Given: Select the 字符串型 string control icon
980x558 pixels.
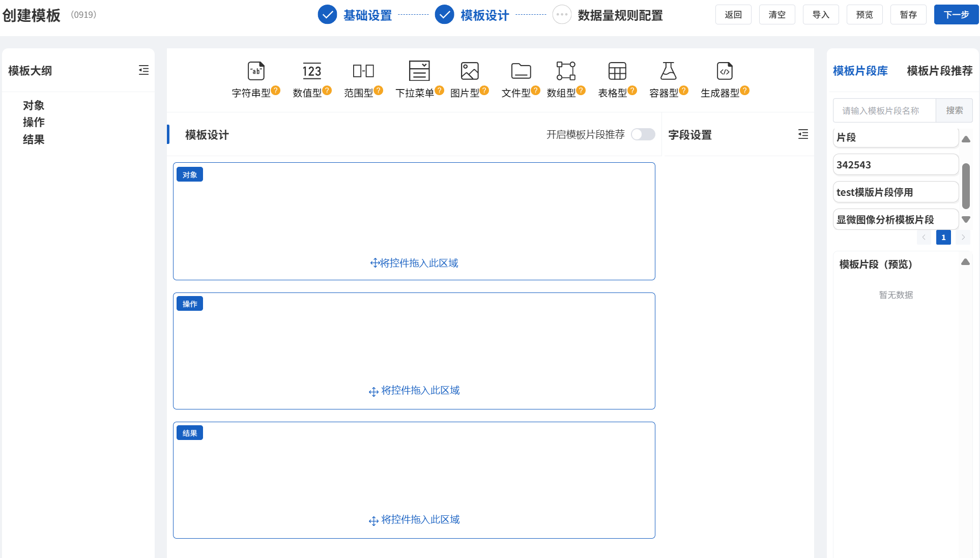Looking at the screenshot, I should point(256,71).
